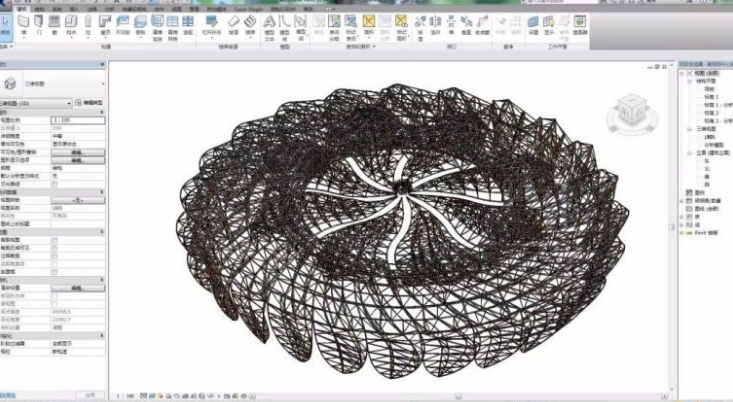Viewport: 733px width, 402px height.
Task: Select the Door tool in the ribbon
Action: (39, 25)
